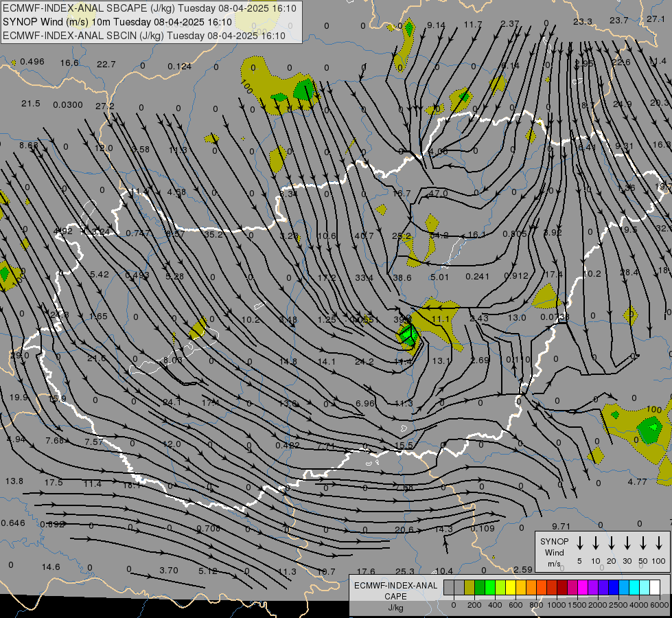The image size is (672, 618).
Task: Click the '9.71' value above the wind legend
Action: [561, 526]
